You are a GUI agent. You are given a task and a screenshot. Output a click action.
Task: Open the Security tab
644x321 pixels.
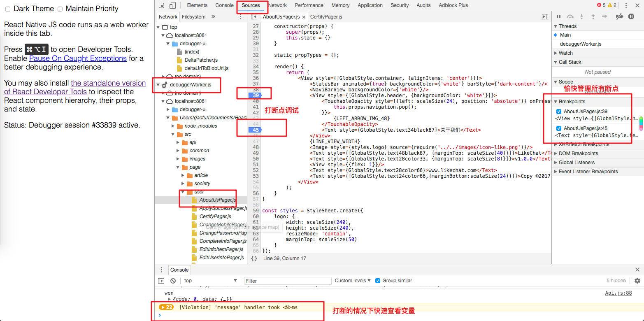click(x=400, y=5)
